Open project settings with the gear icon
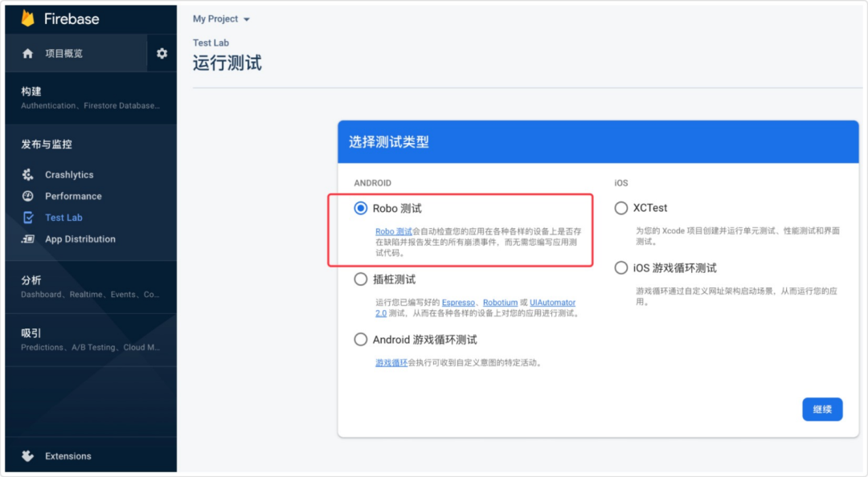This screenshot has height=477, width=868. (161, 53)
